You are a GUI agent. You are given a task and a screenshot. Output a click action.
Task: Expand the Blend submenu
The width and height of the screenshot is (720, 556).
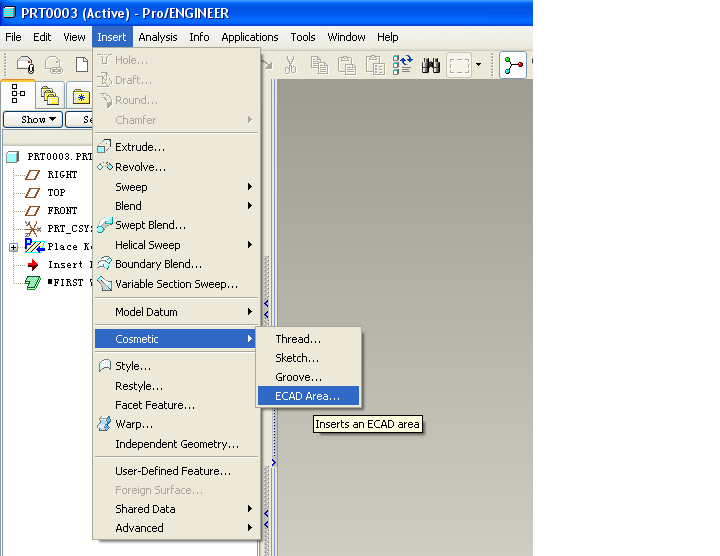click(x=176, y=206)
